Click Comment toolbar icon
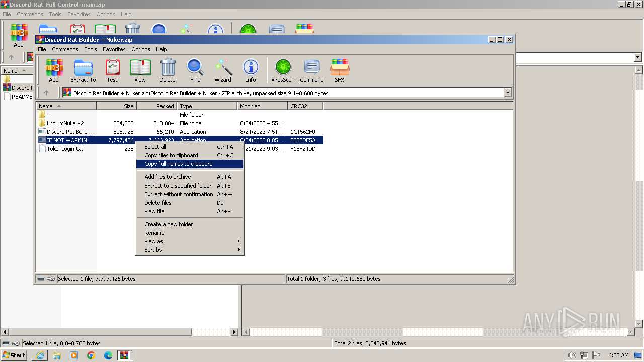 pyautogui.click(x=311, y=70)
